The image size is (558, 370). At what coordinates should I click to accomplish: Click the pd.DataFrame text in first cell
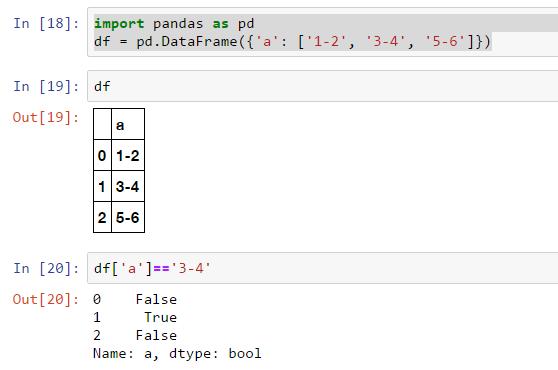coord(187,42)
